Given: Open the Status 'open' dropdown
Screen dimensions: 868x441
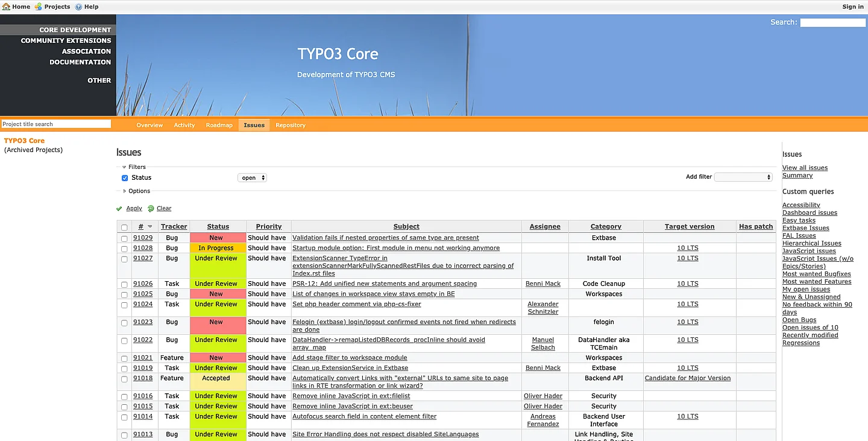Looking at the screenshot, I should point(252,178).
